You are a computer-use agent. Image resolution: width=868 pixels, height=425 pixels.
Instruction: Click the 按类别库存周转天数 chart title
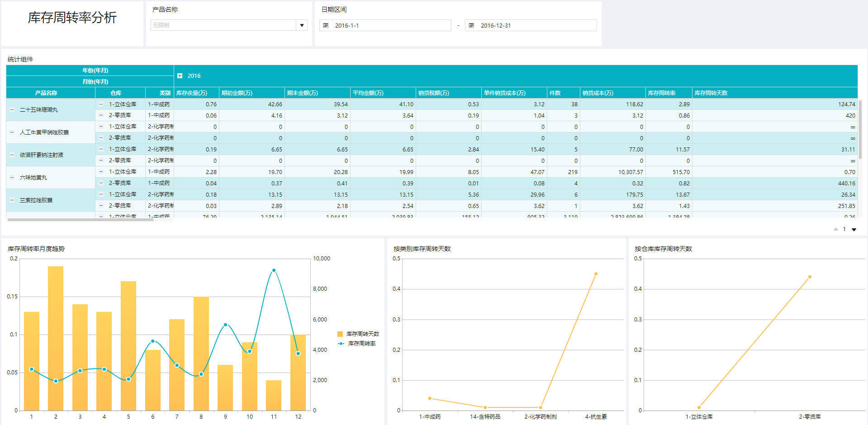422,249
